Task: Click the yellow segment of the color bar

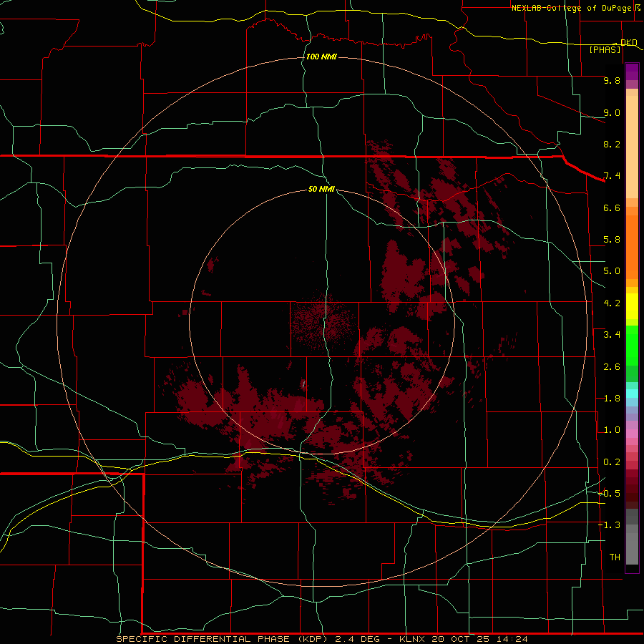Action: coord(632,306)
